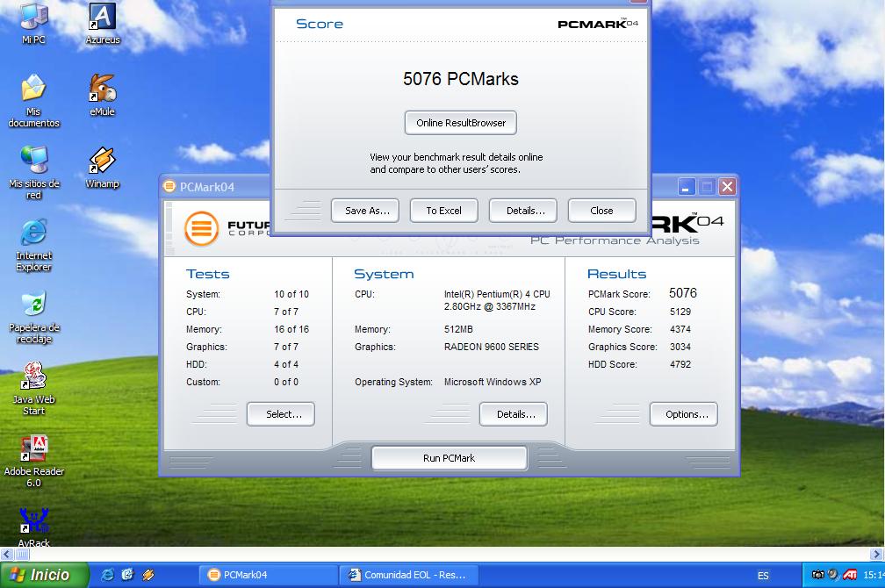Click the 'Microsoft Windows XP' text
The image size is (885, 588).
pyautogui.click(x=493, y=382)
